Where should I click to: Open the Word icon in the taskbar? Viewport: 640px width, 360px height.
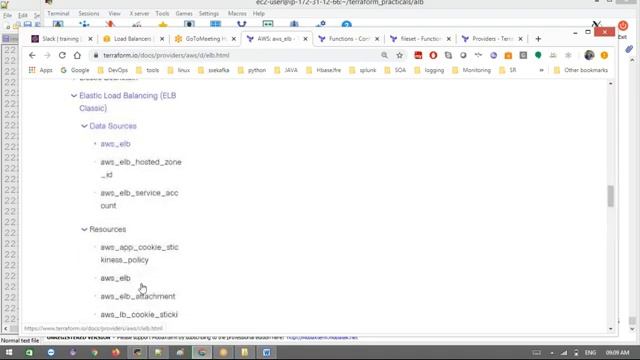[266, 352]
